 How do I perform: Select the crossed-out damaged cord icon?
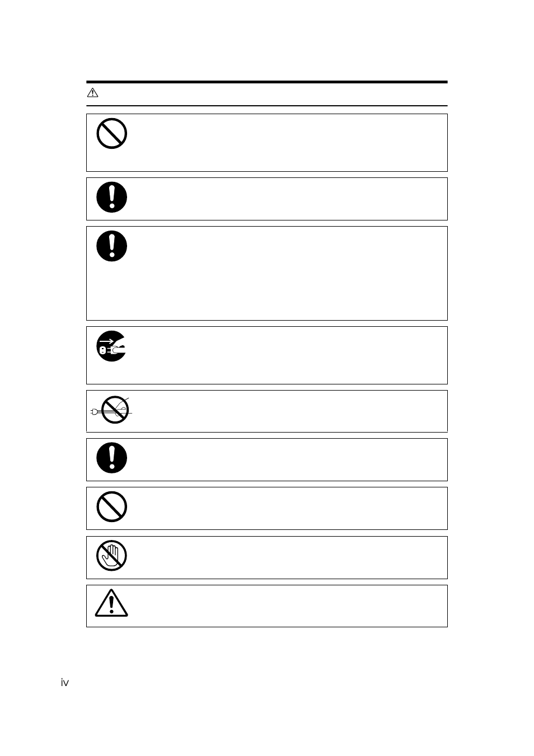[x=111, y=409]
